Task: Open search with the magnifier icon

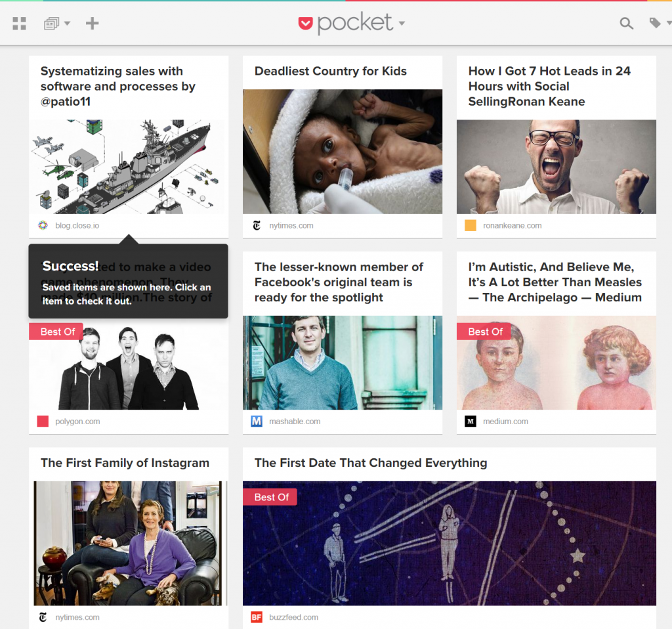Action: (626, 23)
